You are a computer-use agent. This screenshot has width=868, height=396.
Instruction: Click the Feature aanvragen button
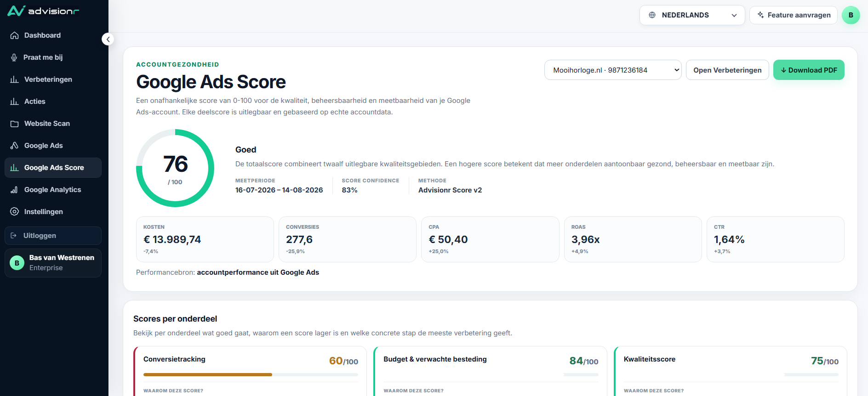click(x=794, y=15)
